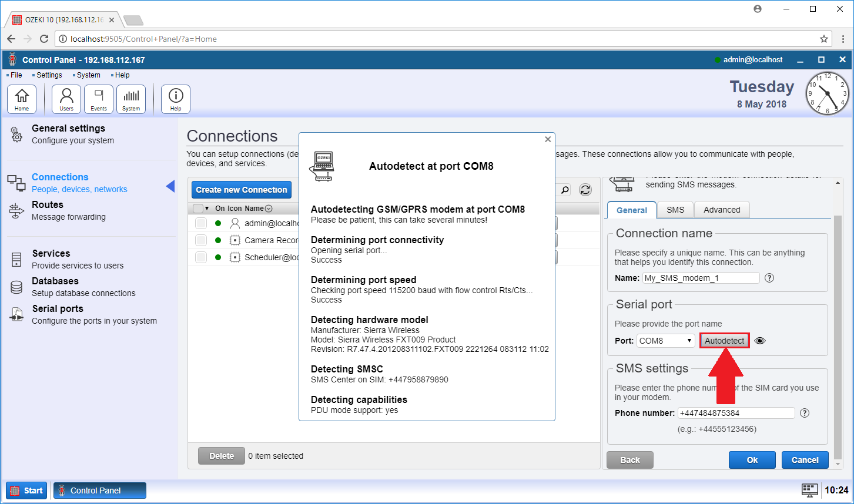This screenshot has width=854, height=504.
Task: Tick the Scheduler connection checkbox
Action: tap(201, 257)
